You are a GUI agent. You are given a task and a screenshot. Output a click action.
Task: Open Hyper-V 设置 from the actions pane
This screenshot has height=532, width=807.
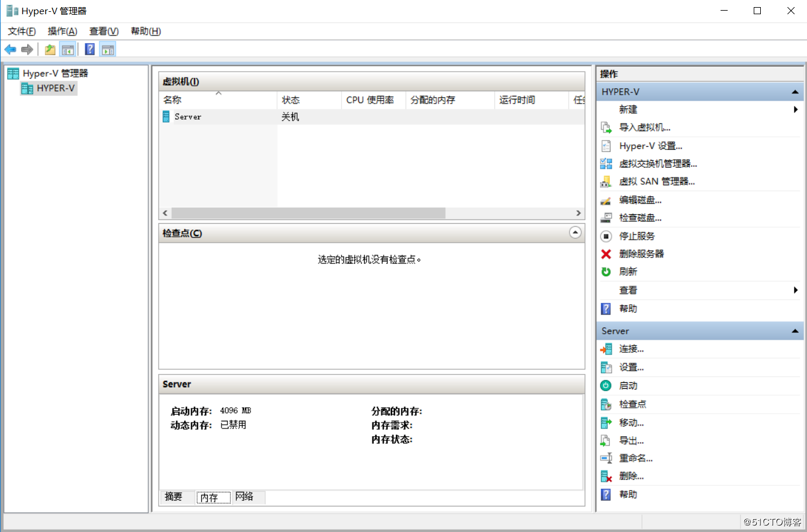coord(651,146)
